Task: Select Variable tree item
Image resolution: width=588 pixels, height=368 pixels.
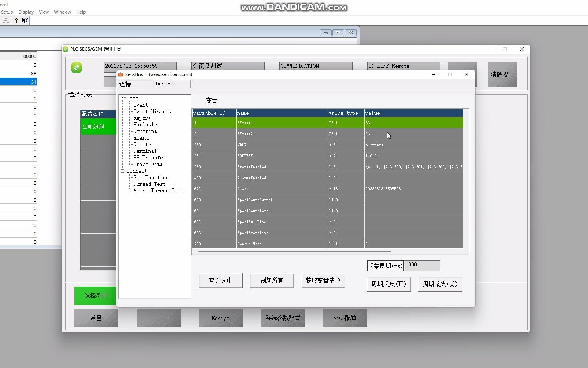Action: click(145, 125)
